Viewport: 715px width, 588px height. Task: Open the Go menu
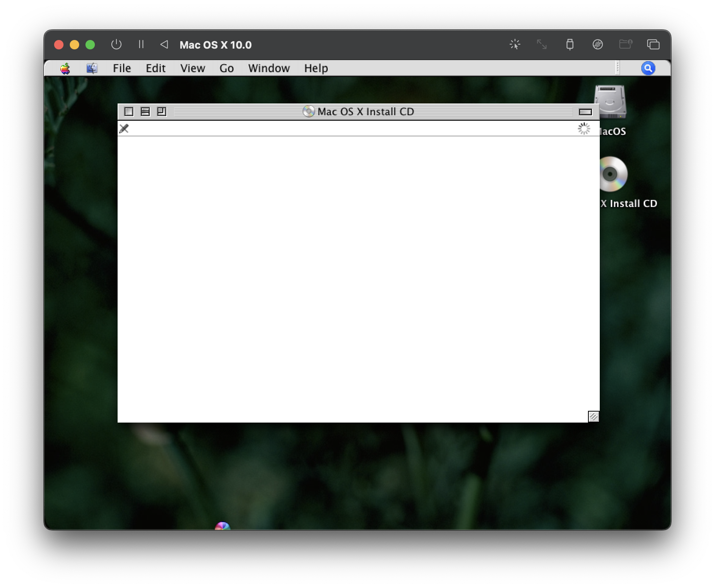227,68
